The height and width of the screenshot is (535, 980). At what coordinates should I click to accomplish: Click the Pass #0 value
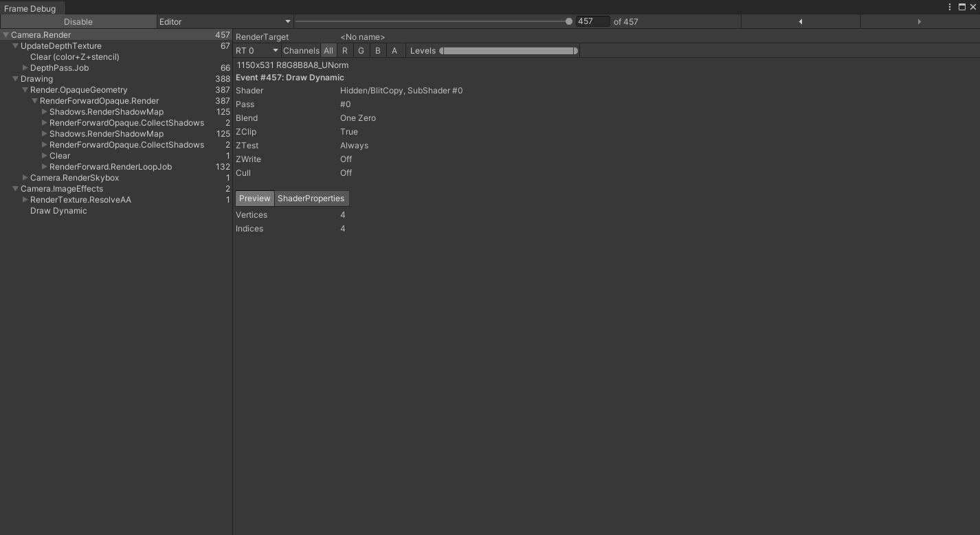pyautogui.click(x=346, y=104)
